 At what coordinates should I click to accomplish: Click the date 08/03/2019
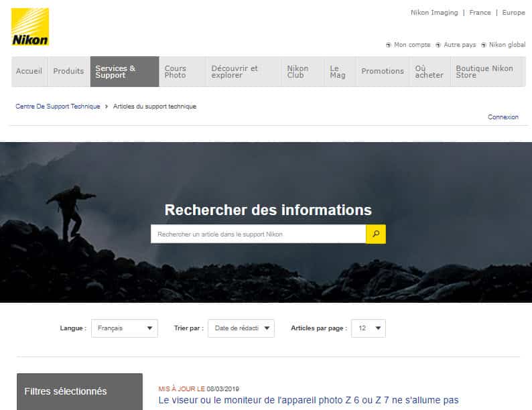(223, 389)
